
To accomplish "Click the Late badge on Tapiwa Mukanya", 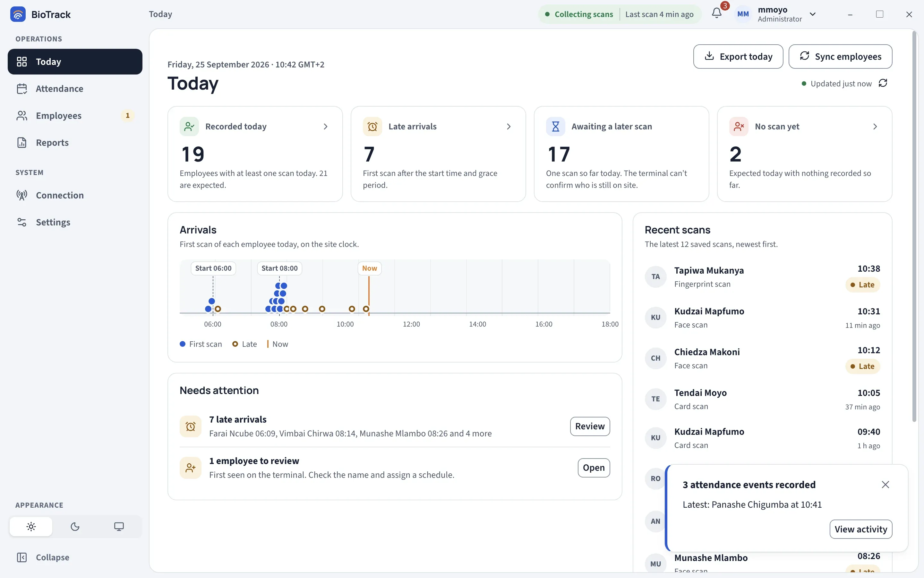I will point(862,285).
